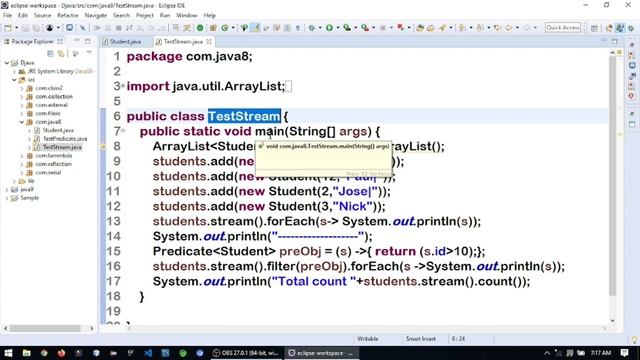Expand folded imports at line 3
640x360 pixels.
[123, 86]
